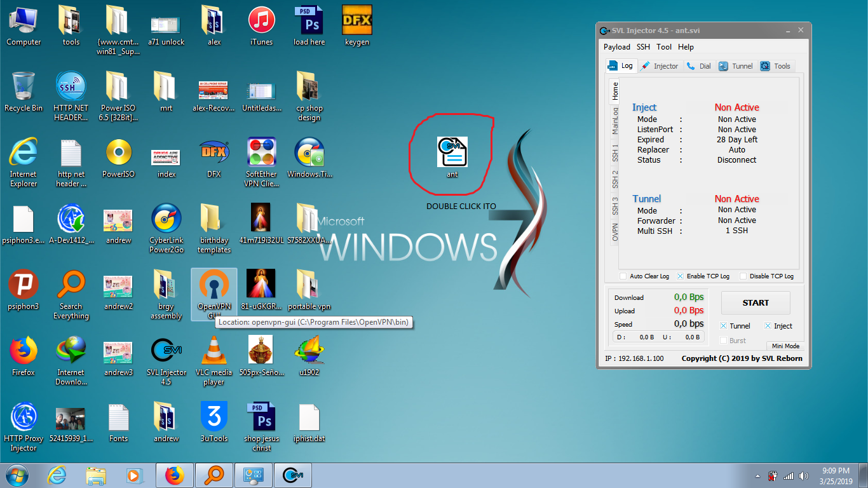
Task: Open the MainLog vertical tab
Action: pyautogui.click(x=614, y=121)
